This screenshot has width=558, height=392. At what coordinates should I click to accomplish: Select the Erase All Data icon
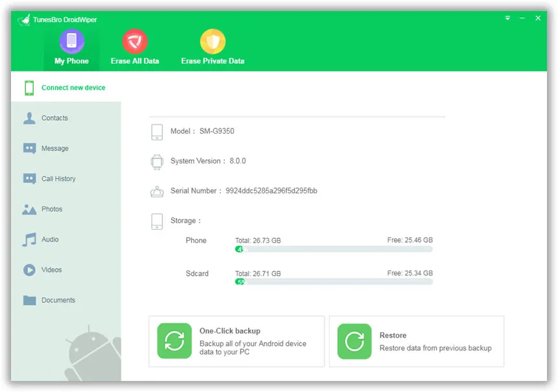coord(134,42)
